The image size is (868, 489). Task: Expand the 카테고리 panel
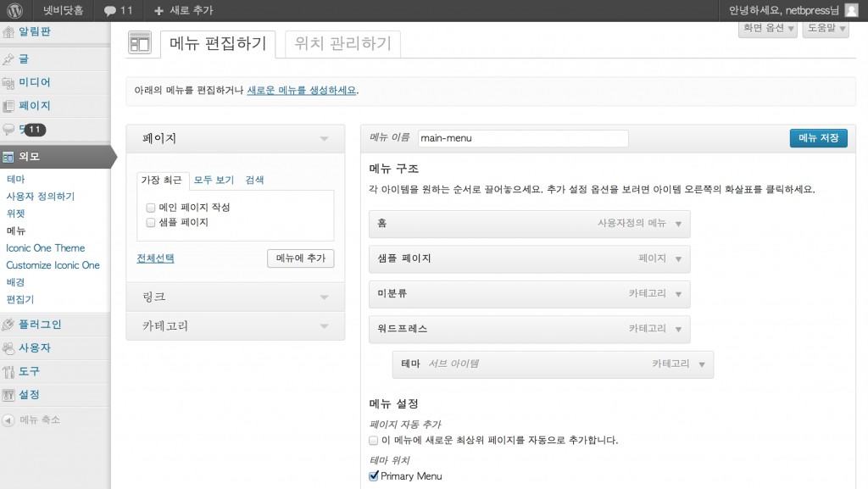click(x=323, y=325)
